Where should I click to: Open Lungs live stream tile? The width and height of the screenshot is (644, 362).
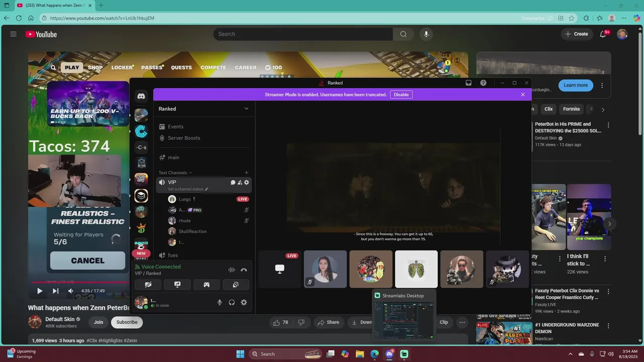pyautogui.click(x=280, y=269)
